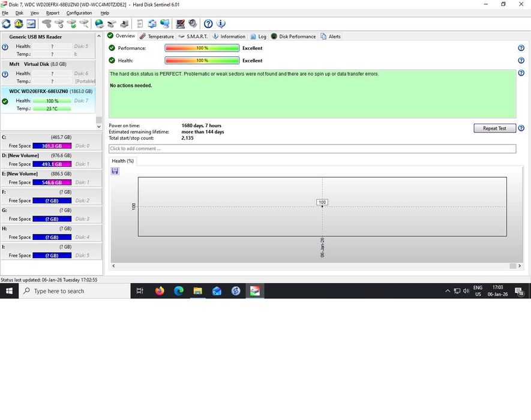
Task: Select the Generic USB MS Reader disk
Action: tap(48, 46)
